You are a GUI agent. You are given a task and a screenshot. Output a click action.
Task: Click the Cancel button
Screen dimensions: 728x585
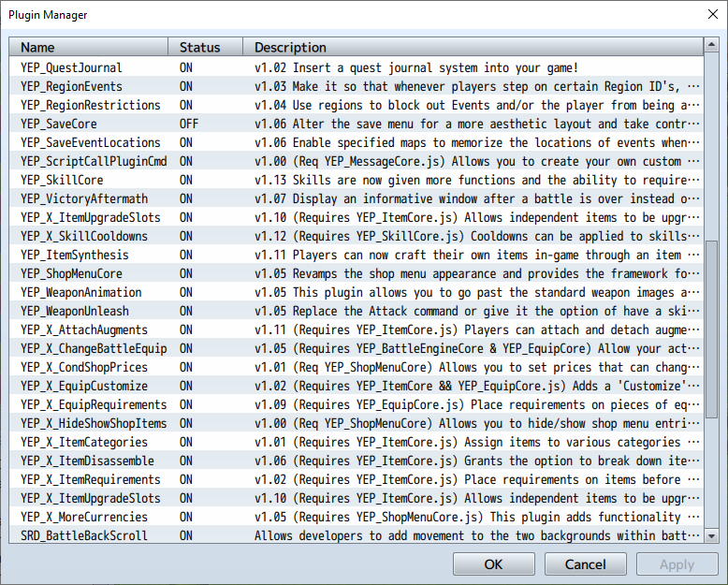click(x=585, y=564)
